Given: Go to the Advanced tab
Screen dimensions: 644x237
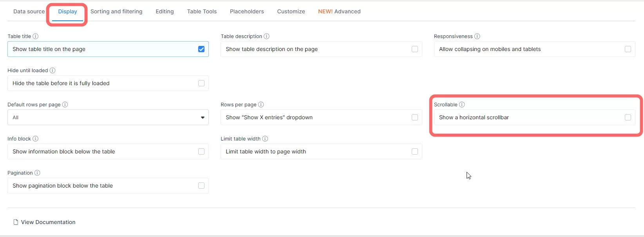Looking at the screenshot, I should pyautogui.click(x=339, y=12).
